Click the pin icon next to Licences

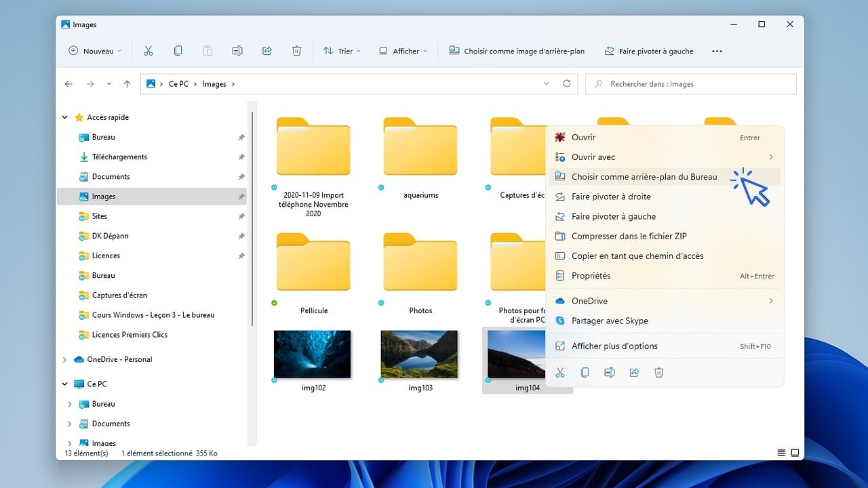(241, 256)
